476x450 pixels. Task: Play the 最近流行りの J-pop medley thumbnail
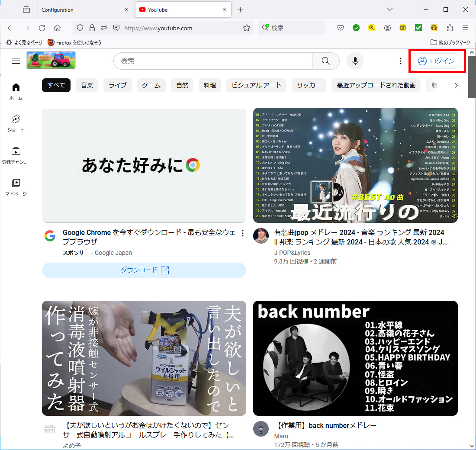coord(355,165)
